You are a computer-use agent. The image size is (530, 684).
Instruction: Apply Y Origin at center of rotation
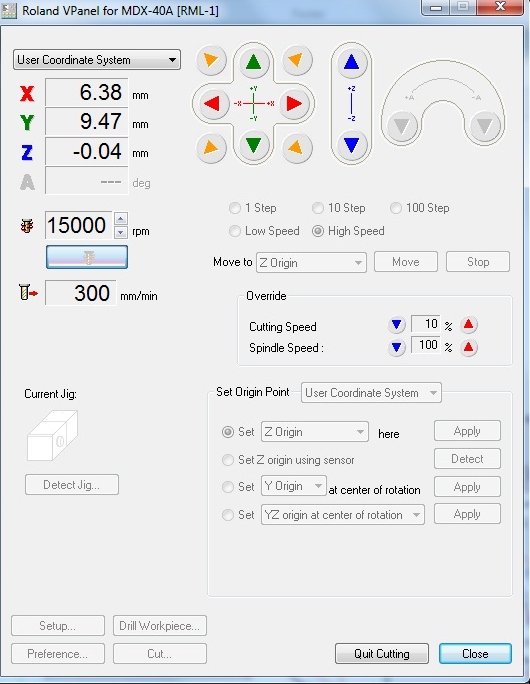pos(467,487)
